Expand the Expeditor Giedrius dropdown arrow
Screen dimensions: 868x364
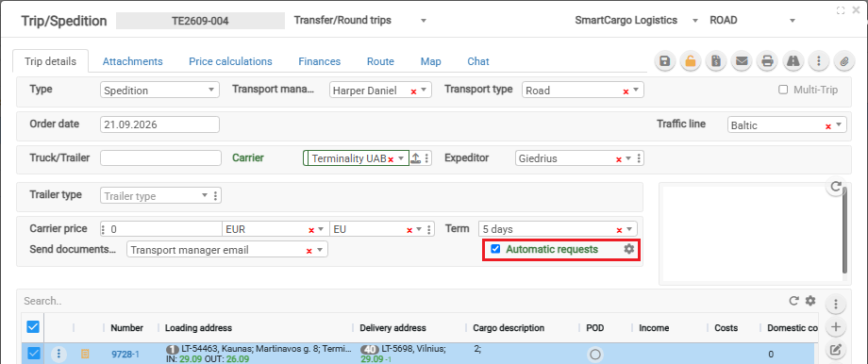(x=629, y=158)
